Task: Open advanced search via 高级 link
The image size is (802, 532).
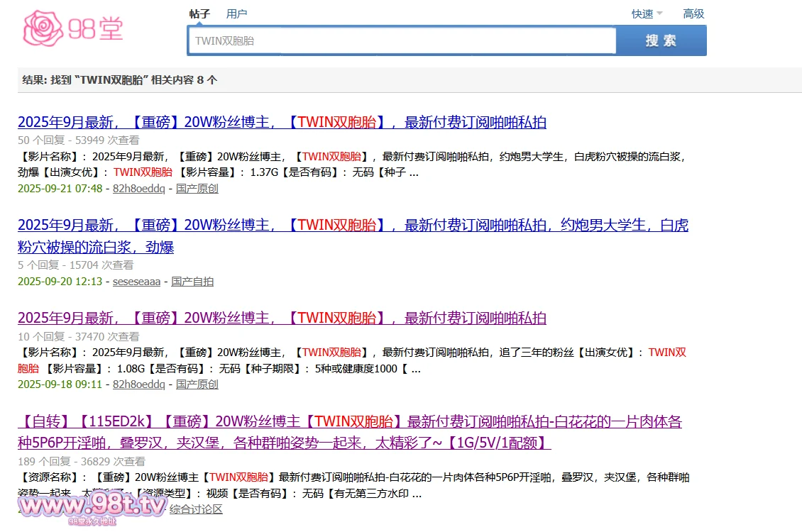Action: pos(693,13)
